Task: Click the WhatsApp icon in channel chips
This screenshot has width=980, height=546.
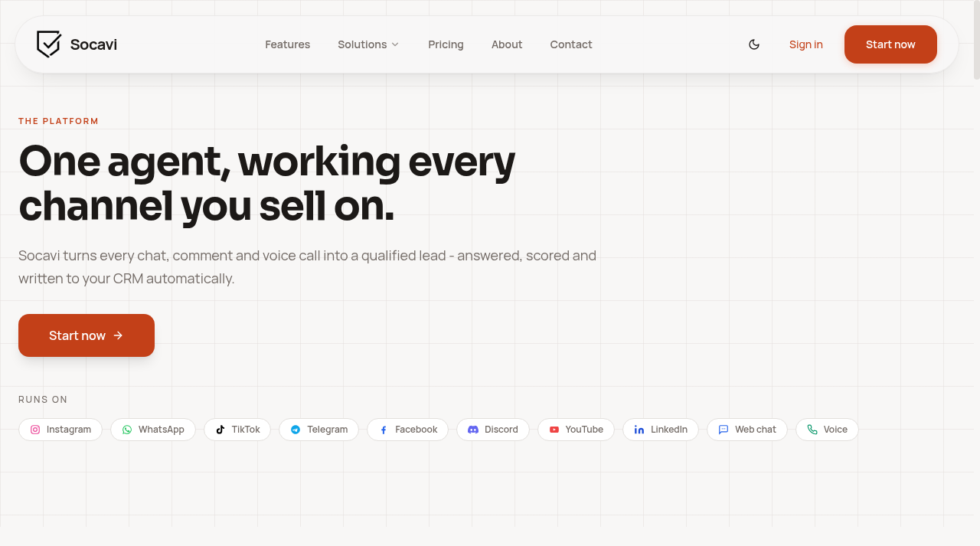Action: [127, 430]
